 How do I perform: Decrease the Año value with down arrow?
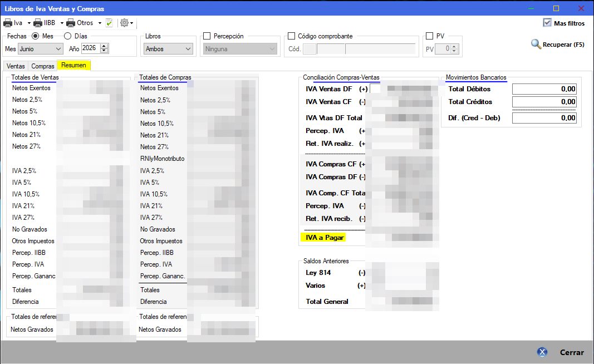point(104,51)
